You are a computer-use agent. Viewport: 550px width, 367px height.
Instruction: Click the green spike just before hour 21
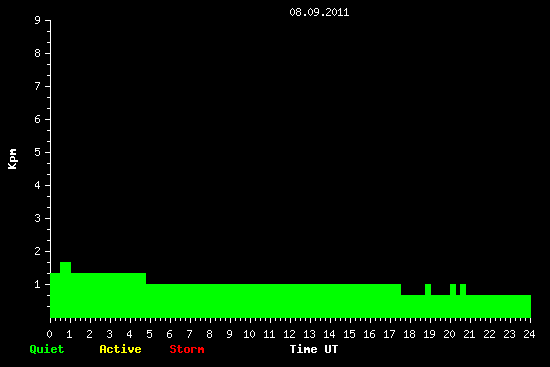coord(463,289)
